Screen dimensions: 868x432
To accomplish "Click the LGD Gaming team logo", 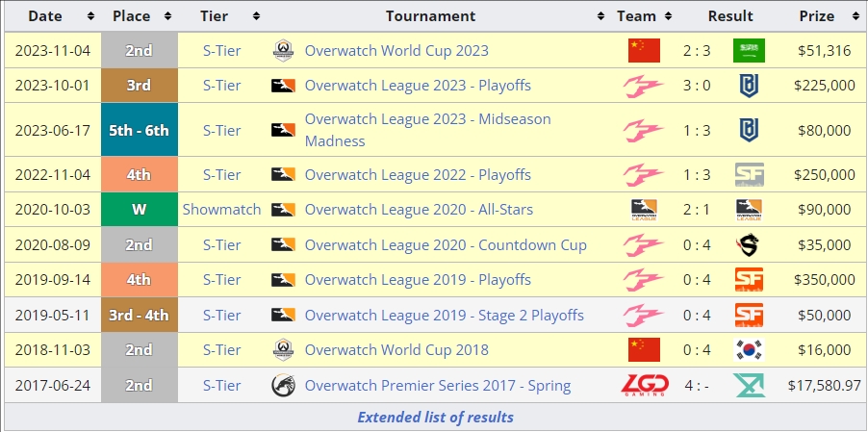I will tap(644, 386).
